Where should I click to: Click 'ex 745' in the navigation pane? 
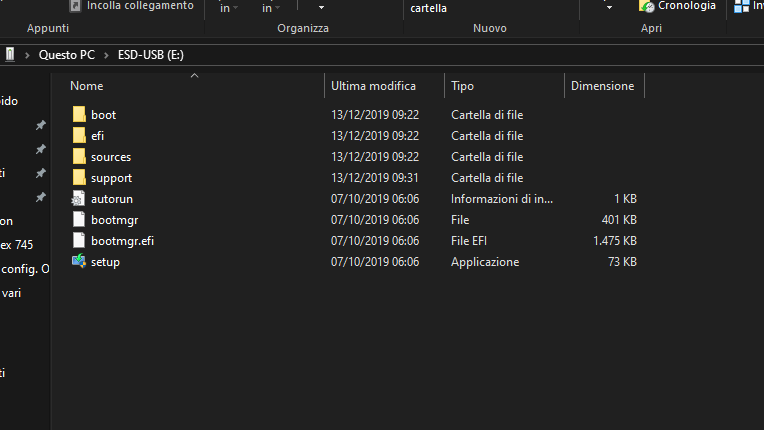[x=17, y=244]
